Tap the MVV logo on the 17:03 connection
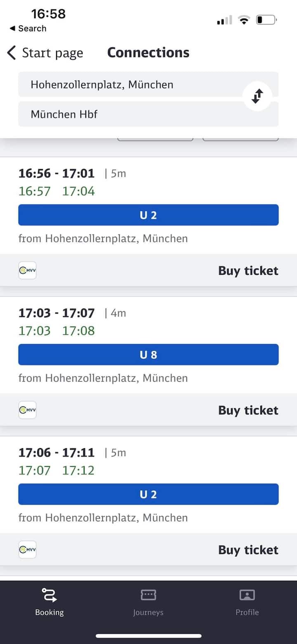The height and width of the screenshot is (644, 297). pos(28,410)
